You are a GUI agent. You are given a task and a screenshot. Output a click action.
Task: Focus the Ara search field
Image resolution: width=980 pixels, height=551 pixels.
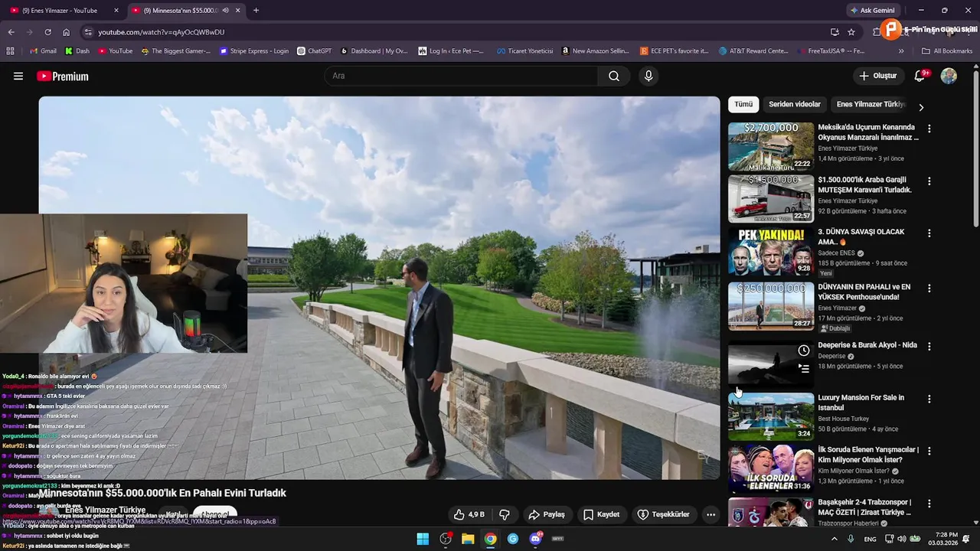tap(462, 76)
